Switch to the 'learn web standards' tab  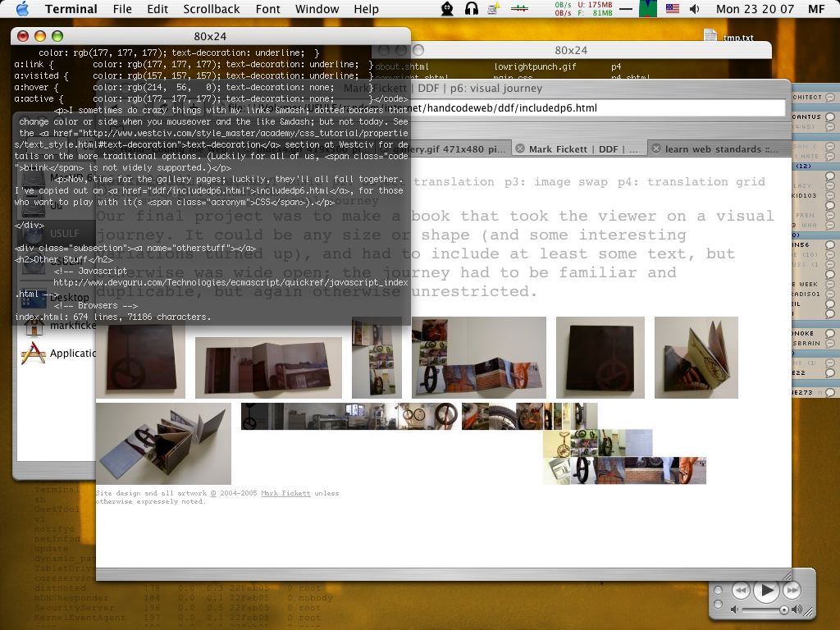click(719, 149)
